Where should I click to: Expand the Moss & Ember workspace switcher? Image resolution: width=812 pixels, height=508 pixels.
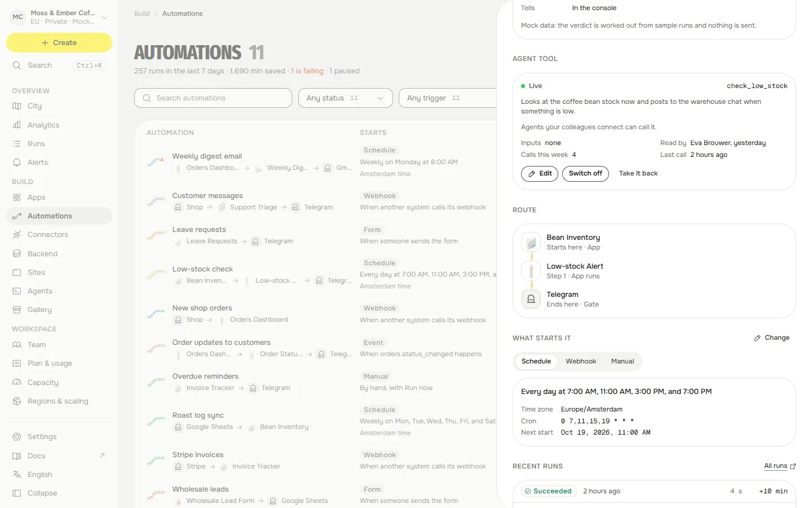[59, 17]
